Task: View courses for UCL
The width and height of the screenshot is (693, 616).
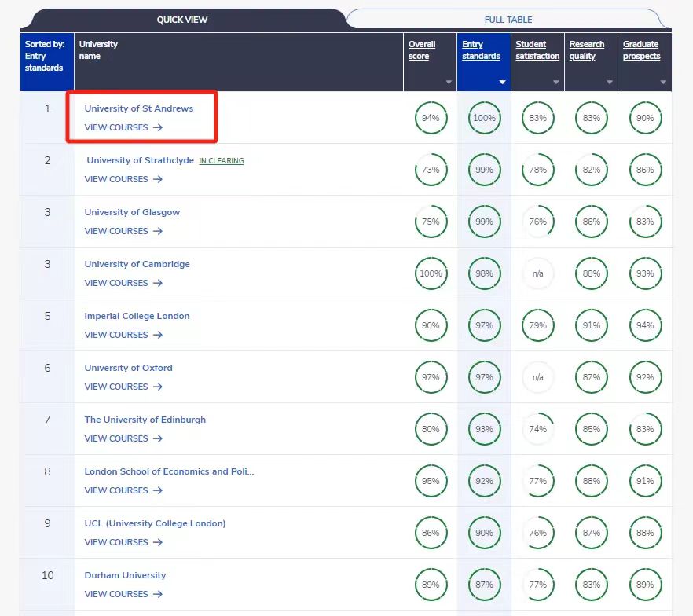Action: (123, 542)
